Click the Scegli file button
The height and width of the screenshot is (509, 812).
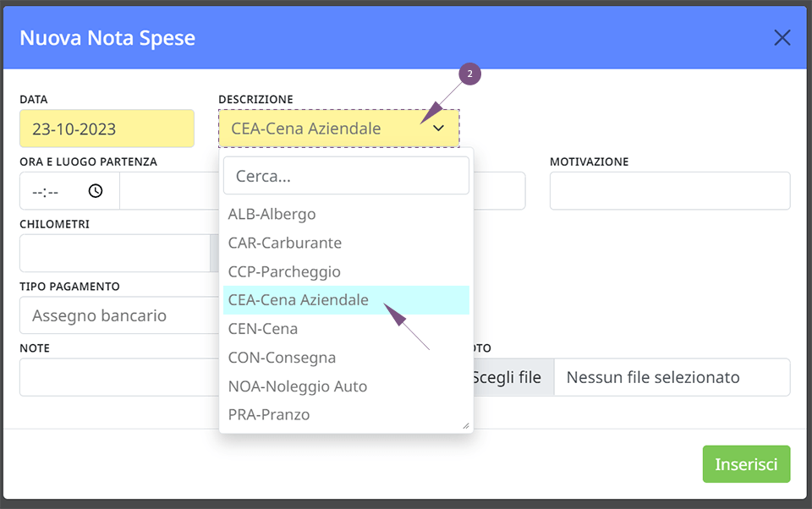tap(507, 377)
